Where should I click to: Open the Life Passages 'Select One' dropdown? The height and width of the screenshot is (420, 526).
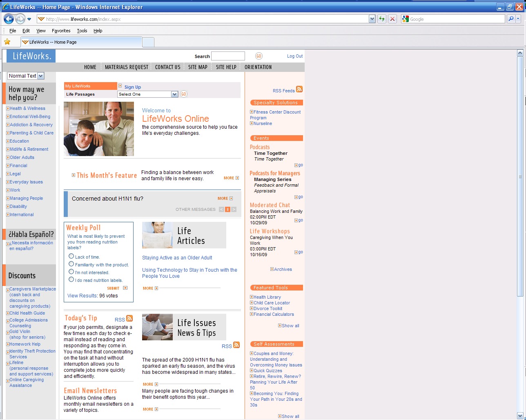(148, 94)
